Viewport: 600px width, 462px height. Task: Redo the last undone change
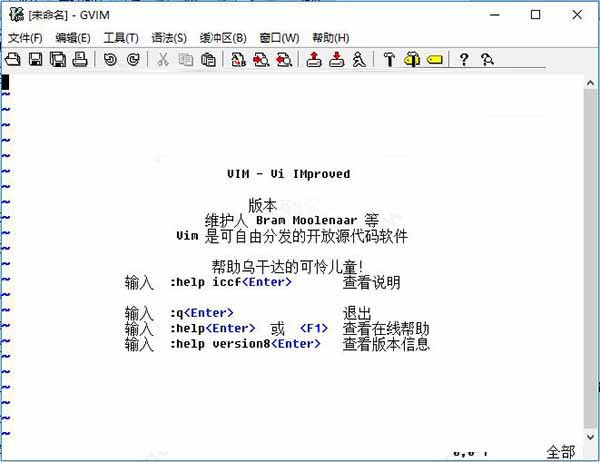click(133, 60)
